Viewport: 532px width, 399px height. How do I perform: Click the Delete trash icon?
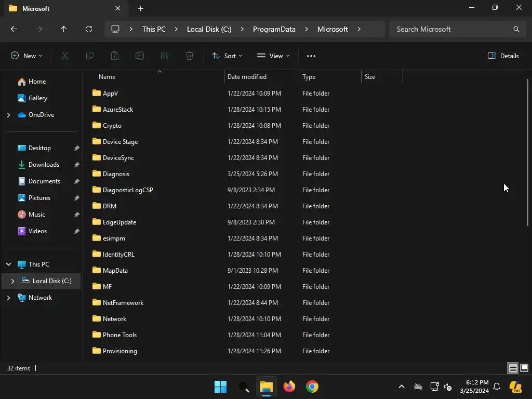[190, 56]
